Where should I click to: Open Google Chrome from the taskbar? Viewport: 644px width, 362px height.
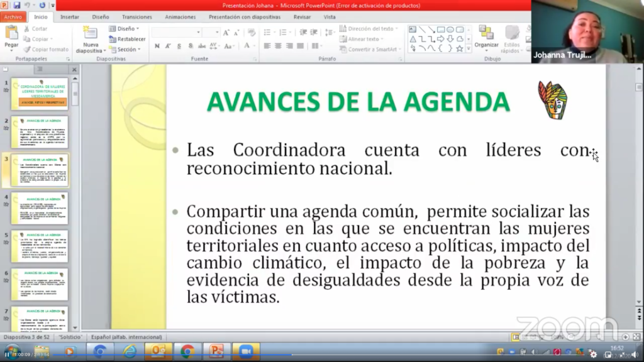tap(187, 352)
